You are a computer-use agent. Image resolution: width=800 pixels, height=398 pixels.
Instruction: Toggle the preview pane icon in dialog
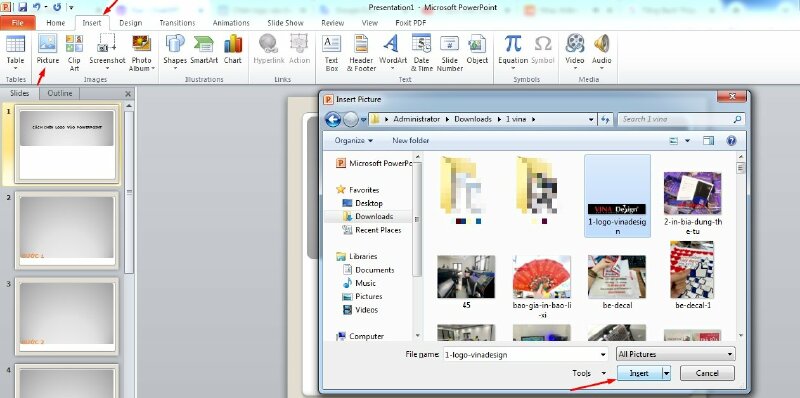click(x=708, y=141)
